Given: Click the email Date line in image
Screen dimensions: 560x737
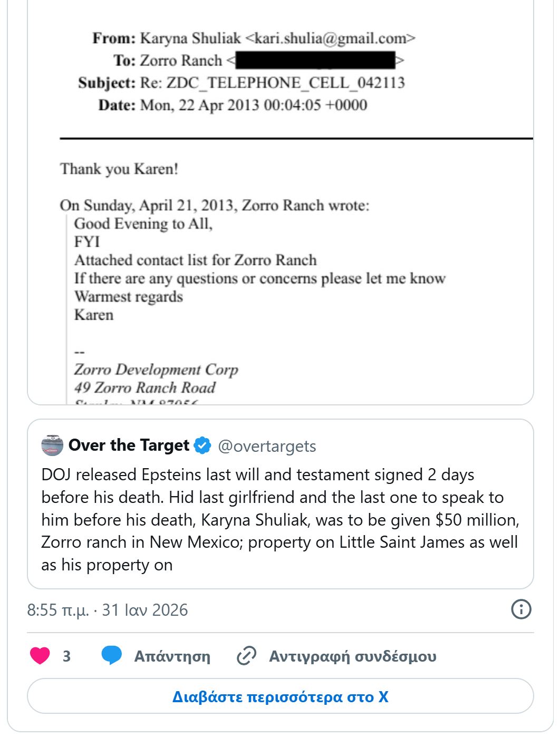Looking at the screenshot, I should tap(233, 105).
